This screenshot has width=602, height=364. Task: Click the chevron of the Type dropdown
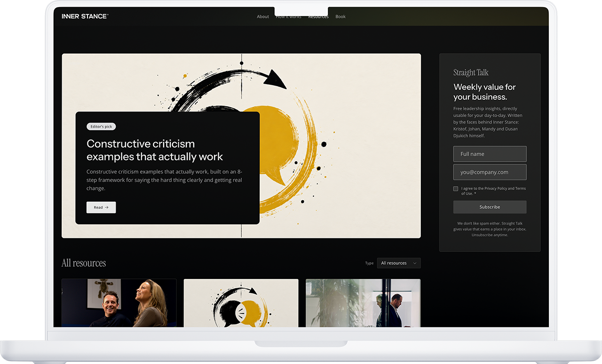coord(415,263)
